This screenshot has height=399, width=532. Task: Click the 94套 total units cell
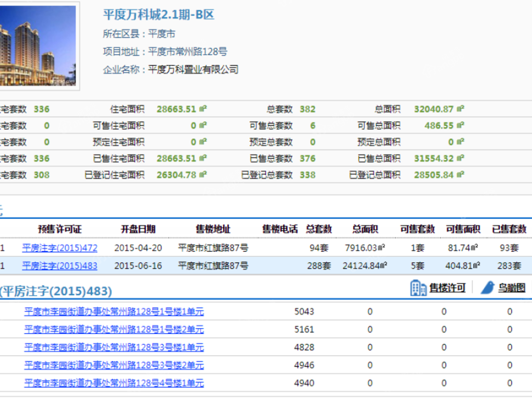(x=319, y=248)
